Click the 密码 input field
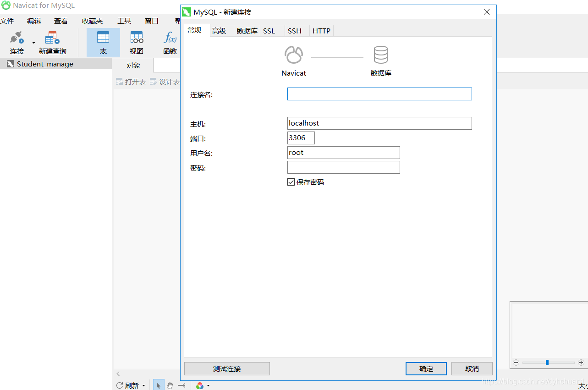The height and width of the screenshot is (390, 588). (x=344, y=167)
